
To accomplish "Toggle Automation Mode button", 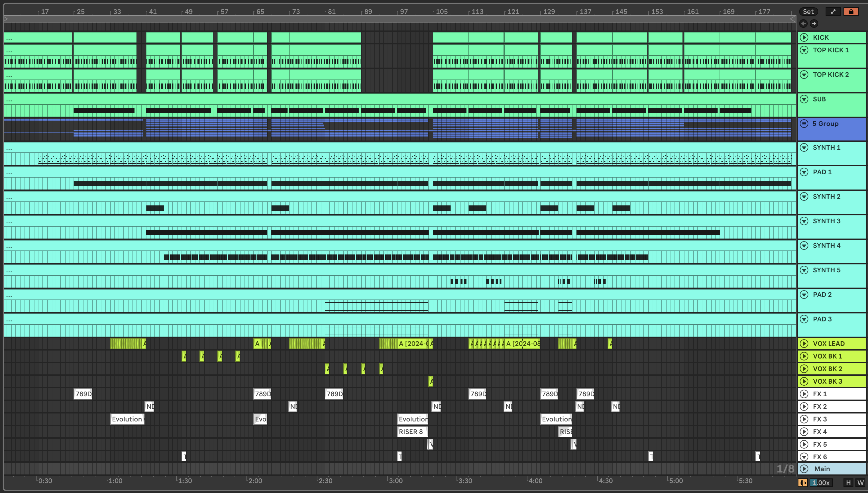I will pos(833,12).
